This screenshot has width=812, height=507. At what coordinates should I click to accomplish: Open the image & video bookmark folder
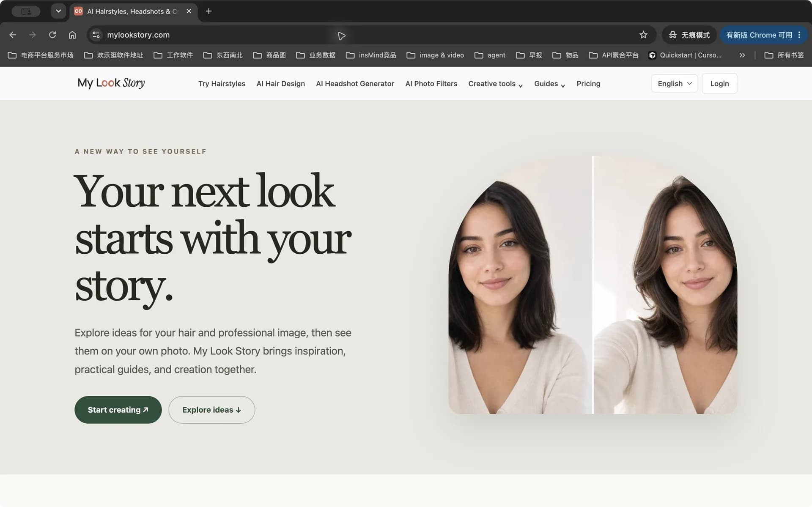[435, 55]
